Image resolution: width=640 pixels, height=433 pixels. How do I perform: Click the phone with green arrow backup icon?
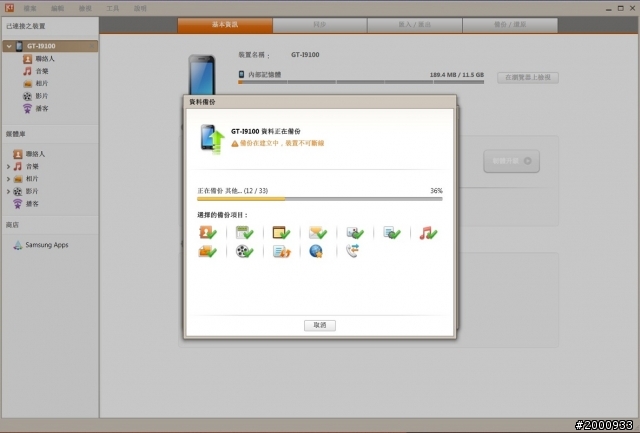tap(213, 139)
